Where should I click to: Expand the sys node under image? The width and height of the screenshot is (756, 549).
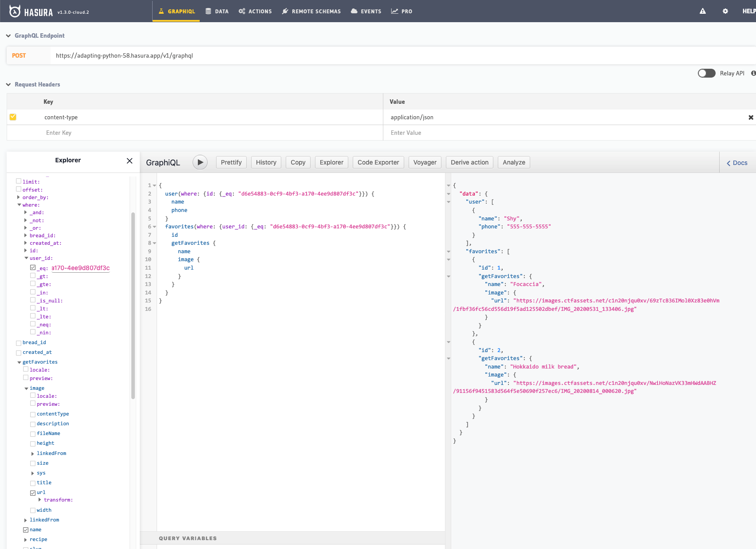33,473
